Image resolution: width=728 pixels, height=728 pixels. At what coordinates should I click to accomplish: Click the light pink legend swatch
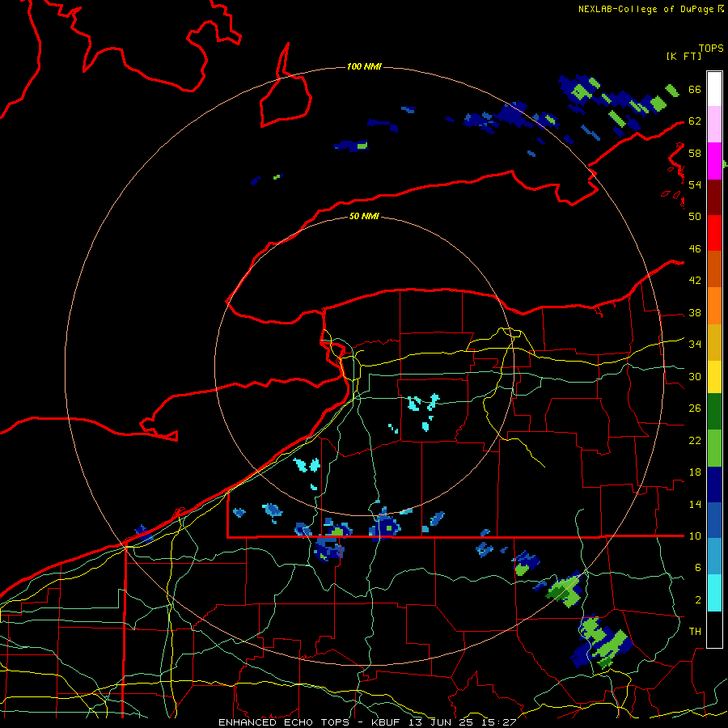pyautogui.click(x=714, y=125)
